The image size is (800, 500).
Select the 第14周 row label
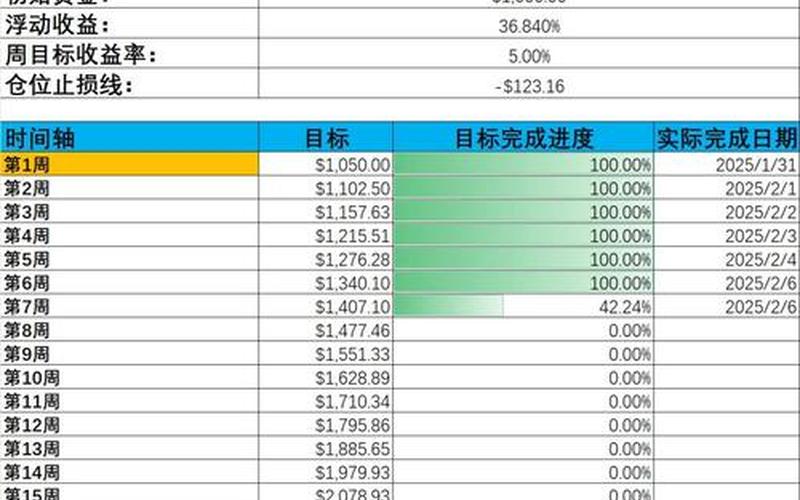(130, 471)
